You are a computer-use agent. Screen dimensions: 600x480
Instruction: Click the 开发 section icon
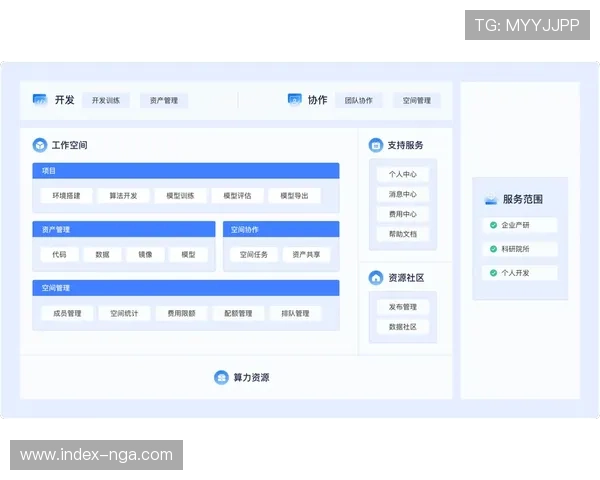(x=39, y=100)
